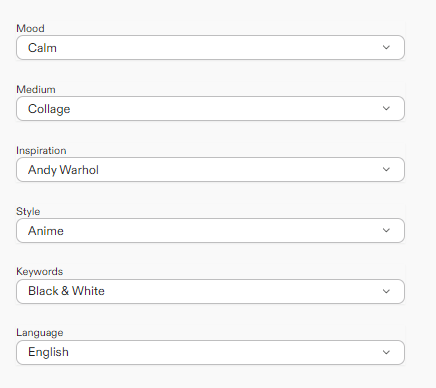Click the Keywords field label
The image size is (436, 388).
[40, 271]
